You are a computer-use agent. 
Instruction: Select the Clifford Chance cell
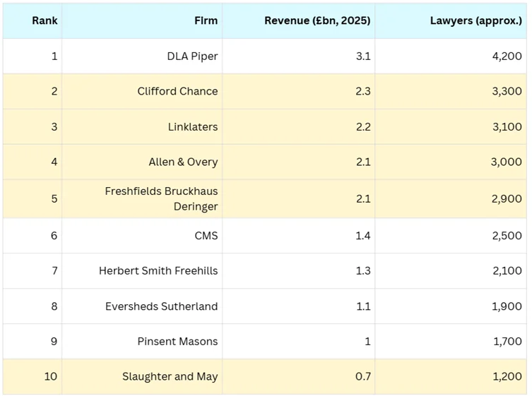(177, 91)
